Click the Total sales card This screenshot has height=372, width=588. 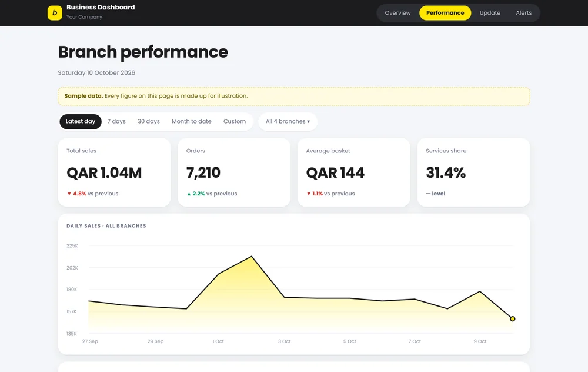[x=115, y=172]
